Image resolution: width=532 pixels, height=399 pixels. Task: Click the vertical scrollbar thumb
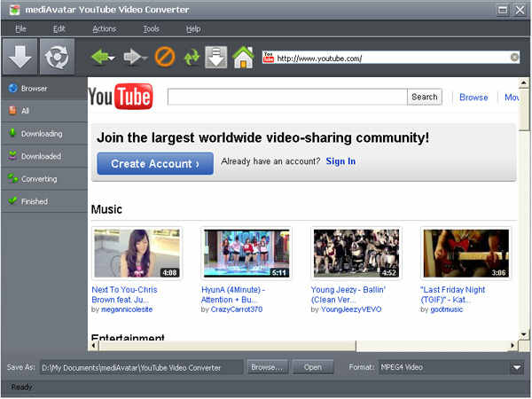tap(523, 109)
